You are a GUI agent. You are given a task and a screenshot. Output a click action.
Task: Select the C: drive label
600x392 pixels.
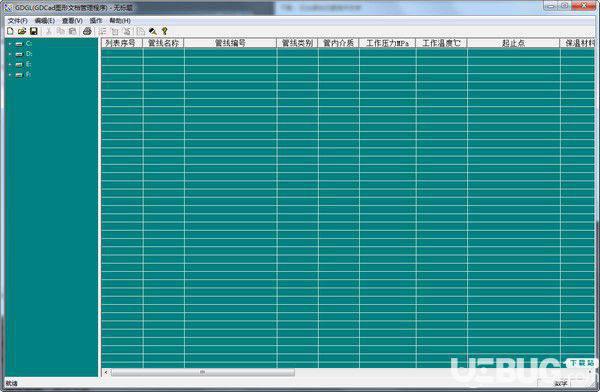(29, 44)
